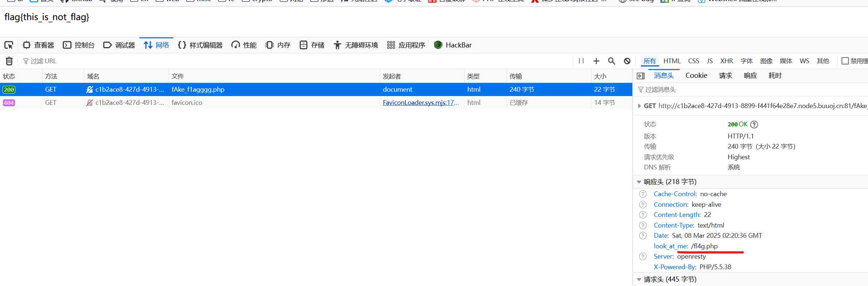Screen dimensions: 868x286
Task: Clear requests with the trash icon
Action: pyautogui.click(x=9, y=61)
